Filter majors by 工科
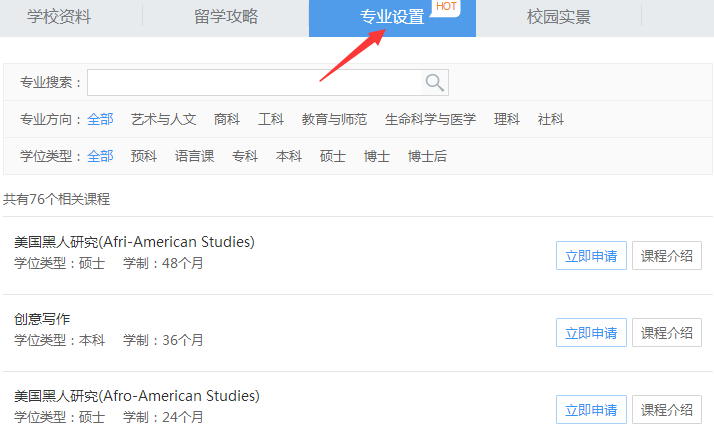Screen dimensions: 714x435 [x=271, y=119]
